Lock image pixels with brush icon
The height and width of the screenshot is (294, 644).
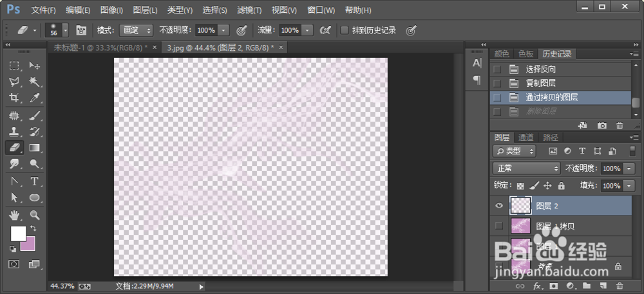[x=533, y=186]
